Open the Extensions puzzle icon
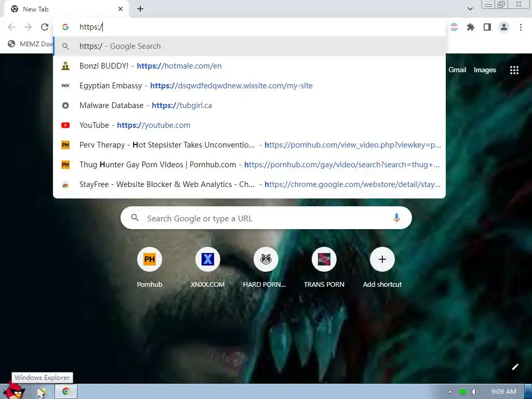 click(x=470, y=27)
